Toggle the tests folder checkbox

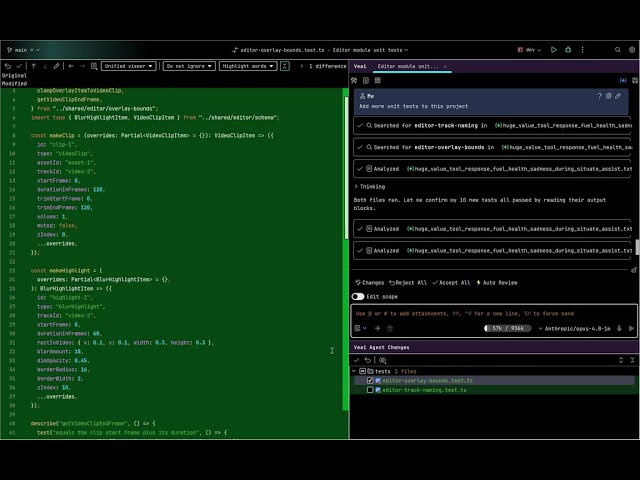coord(362,371)
